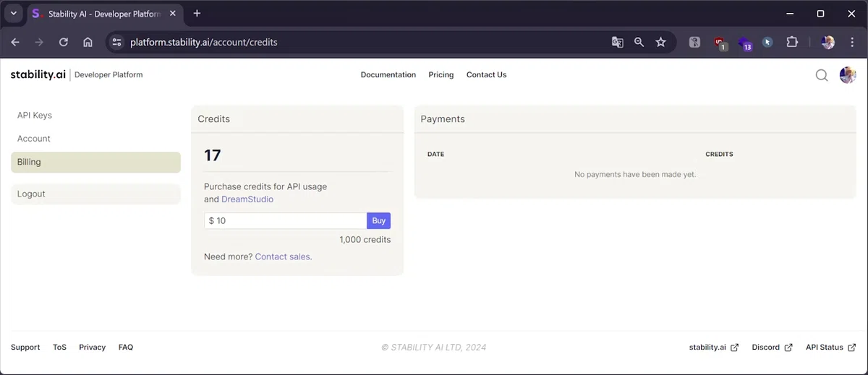This screenshot has width=868, height=375.
Task: Click the Buy button
Action: click(x=379, y=220)
